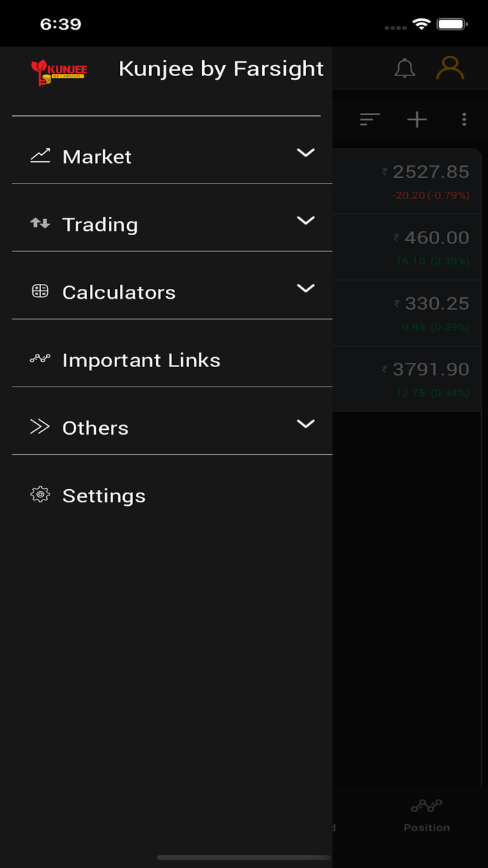Add a new scrip with the plus icon

click(x=417, y=119)
